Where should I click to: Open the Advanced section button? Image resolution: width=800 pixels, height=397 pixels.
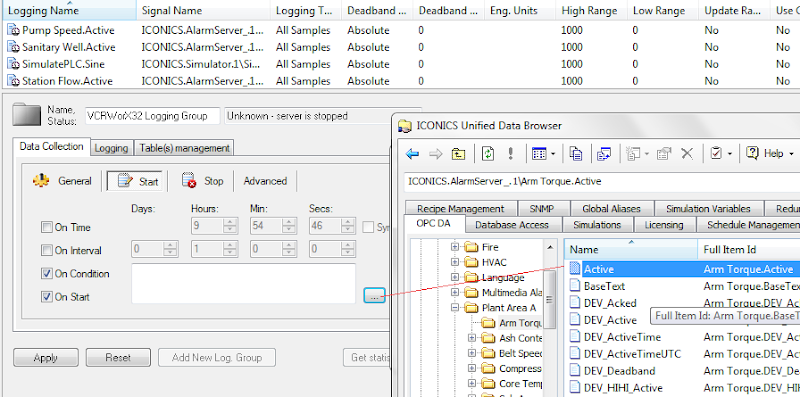click(265, 181)
